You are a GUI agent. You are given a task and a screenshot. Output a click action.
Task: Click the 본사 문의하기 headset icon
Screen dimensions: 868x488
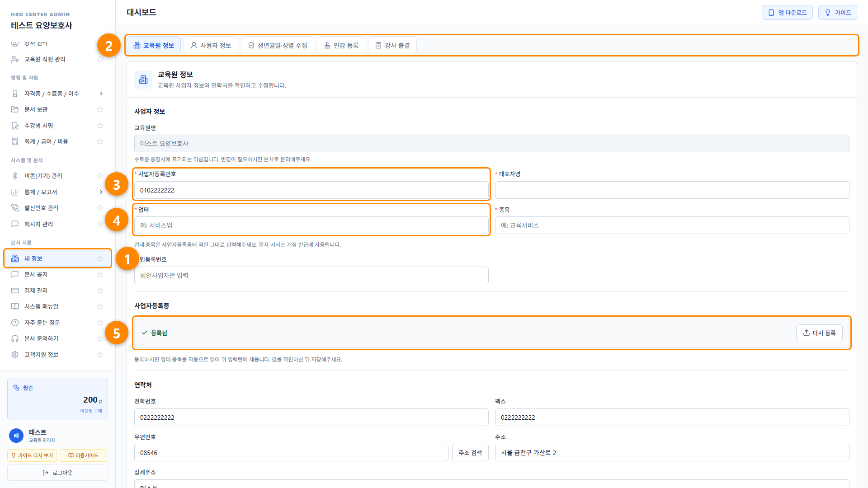tap(15, 338)
